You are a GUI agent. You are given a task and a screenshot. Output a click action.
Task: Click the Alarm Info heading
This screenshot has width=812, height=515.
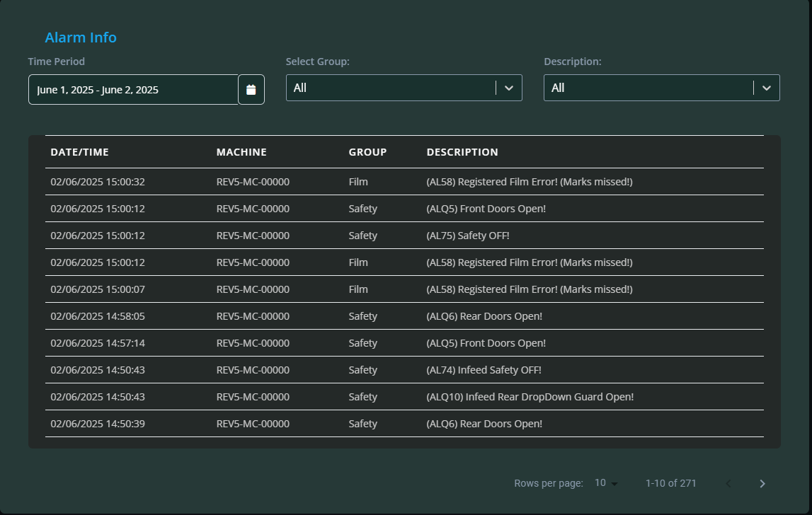coord(81,37)
